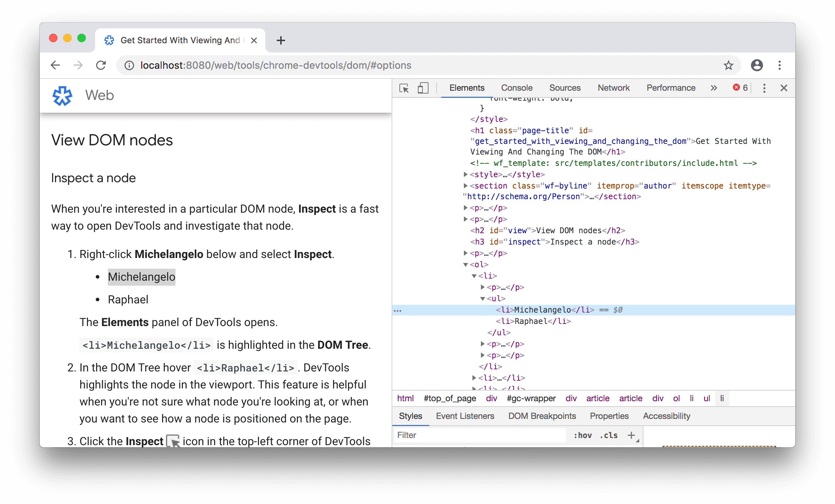This screenshot has height=504, width=835.
Task: Click the DOM Breakpoints panel tab
Action: [x=542, y=416]
